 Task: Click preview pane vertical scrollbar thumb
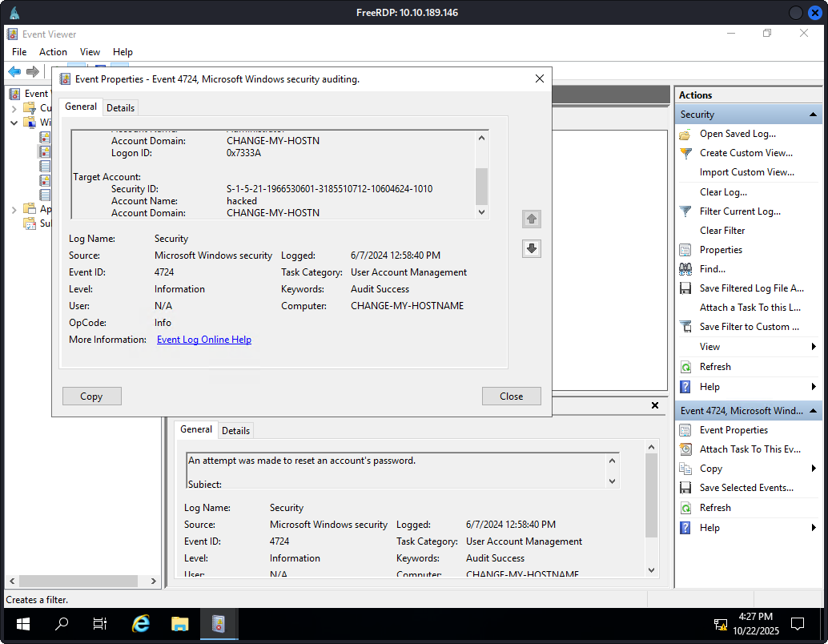651,496
